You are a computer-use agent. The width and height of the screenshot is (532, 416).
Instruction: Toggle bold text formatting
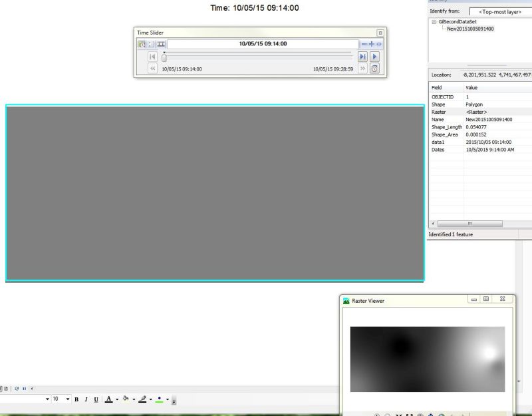pyautogui.click(x=77, y=399)
